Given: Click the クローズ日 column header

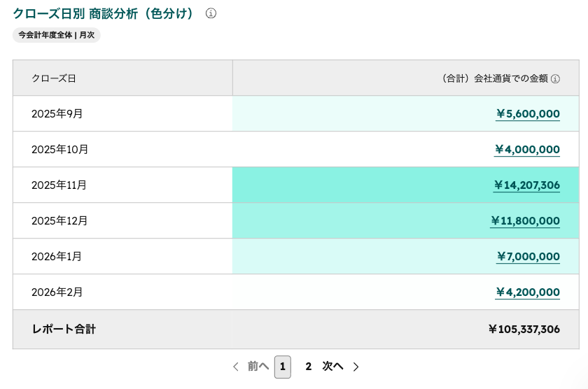Looking at the screenshot, I should [122, 78].
